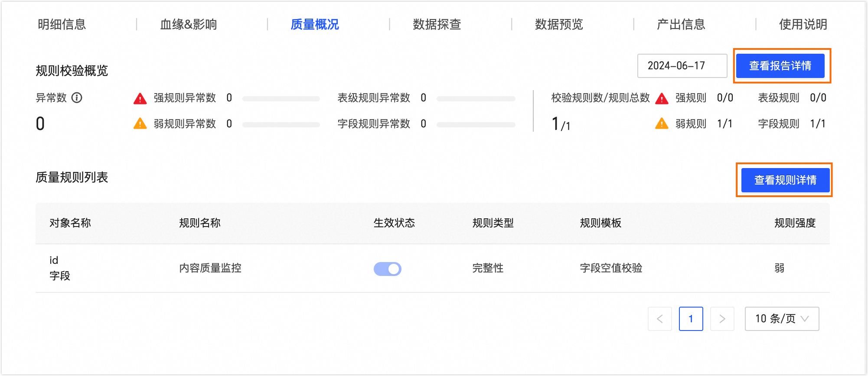Toggle 生效状态 switch for 内容质量监控 rule

pos(388,269)
